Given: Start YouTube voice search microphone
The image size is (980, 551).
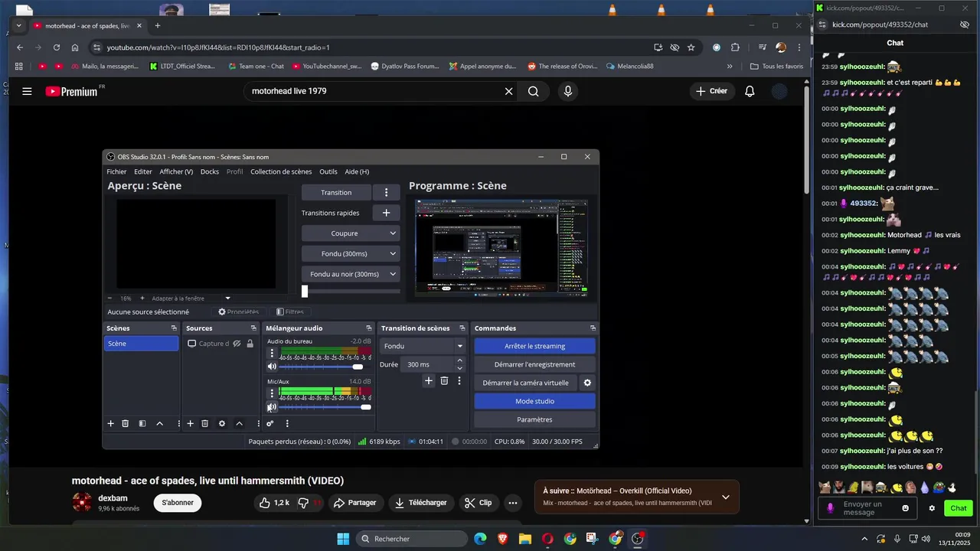Looking at the screenshot, I should [567, 91].
